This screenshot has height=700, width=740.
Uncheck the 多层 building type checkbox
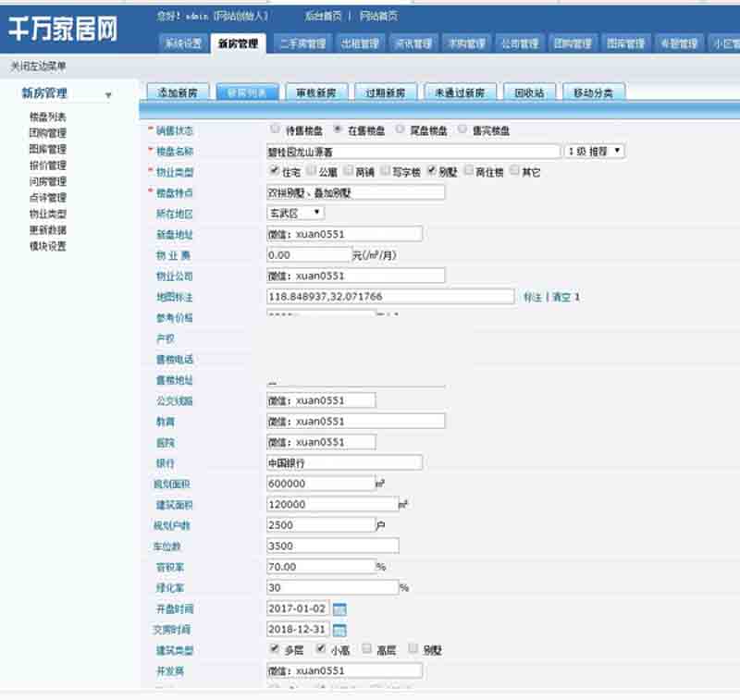tap(275, 649)
